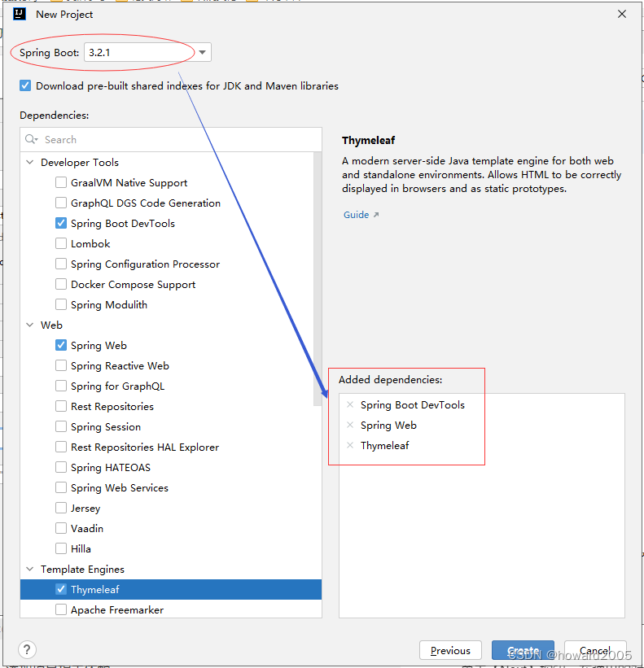Check Spring Web Services
Screen dimensions: 644x668
[x=61, y=487]
